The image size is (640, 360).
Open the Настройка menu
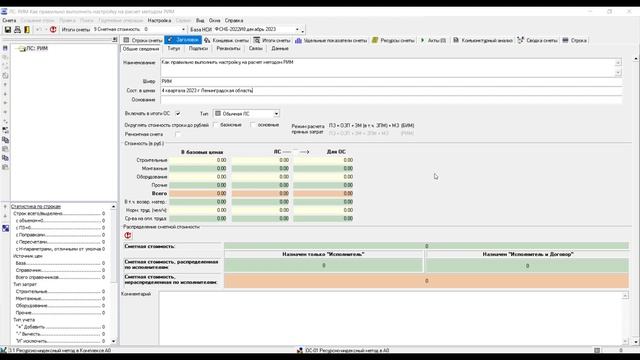(159, 20)
